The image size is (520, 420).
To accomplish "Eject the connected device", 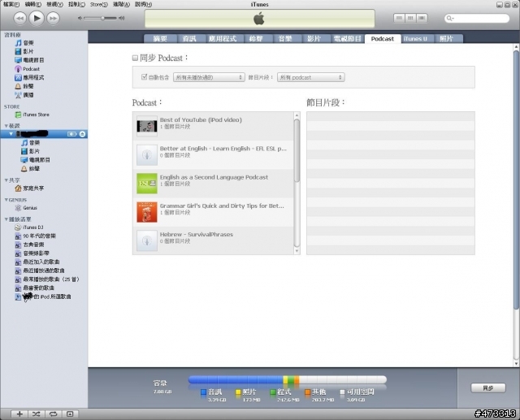I will tap(83, 134).
